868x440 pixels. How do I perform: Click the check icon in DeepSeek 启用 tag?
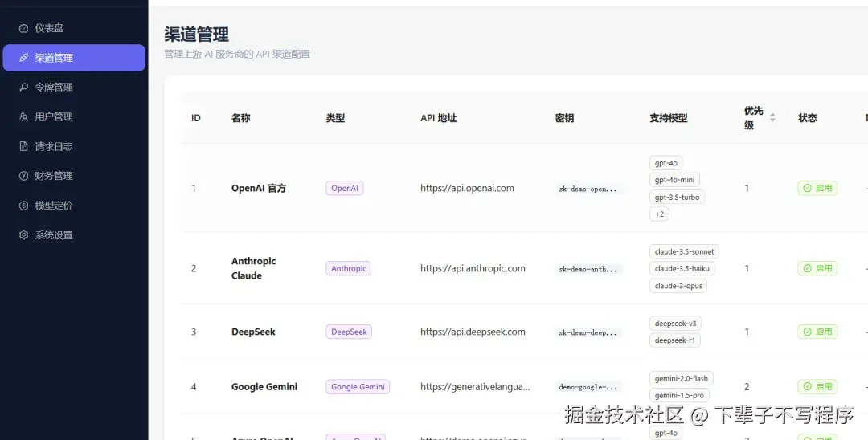pyautogui.click(x=807, y=332)
